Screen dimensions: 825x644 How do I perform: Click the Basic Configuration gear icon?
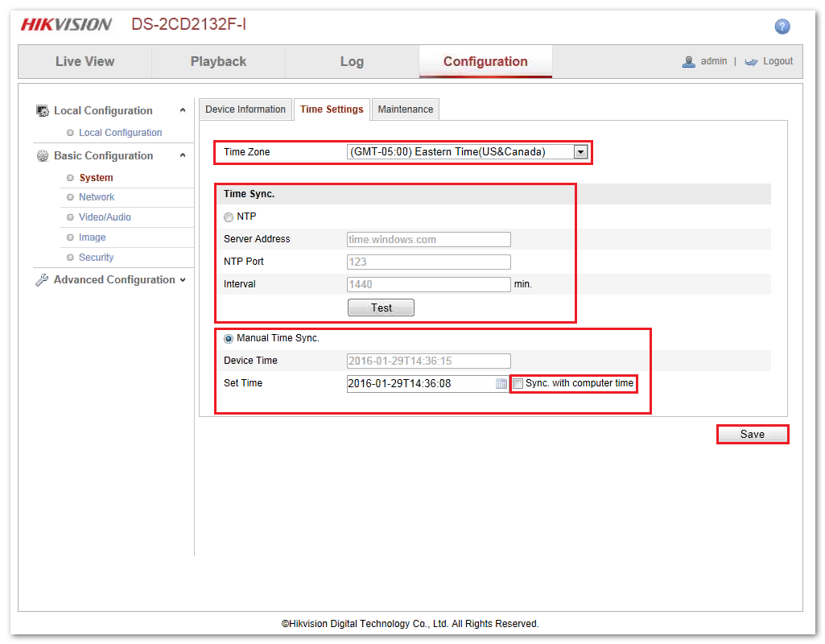tap(43, 156)
